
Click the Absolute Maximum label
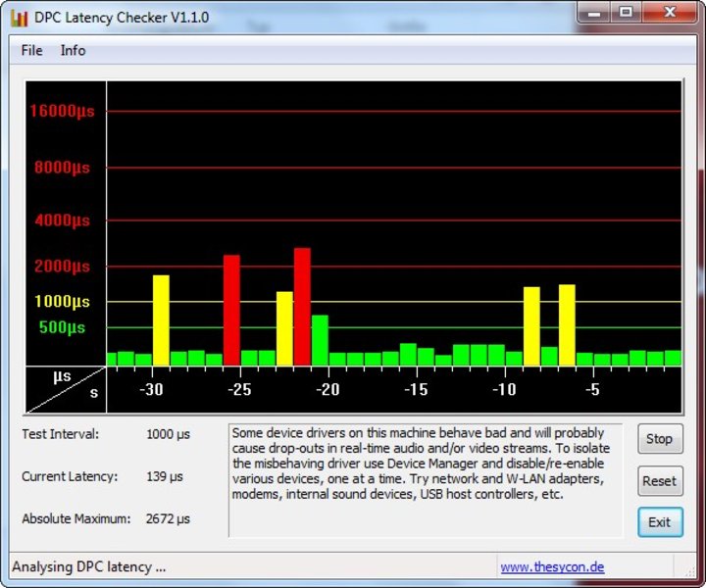[x=76, y=518]
